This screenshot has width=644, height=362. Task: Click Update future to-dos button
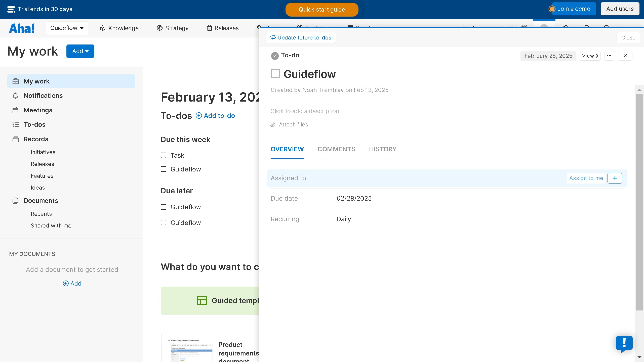point(301,38)
